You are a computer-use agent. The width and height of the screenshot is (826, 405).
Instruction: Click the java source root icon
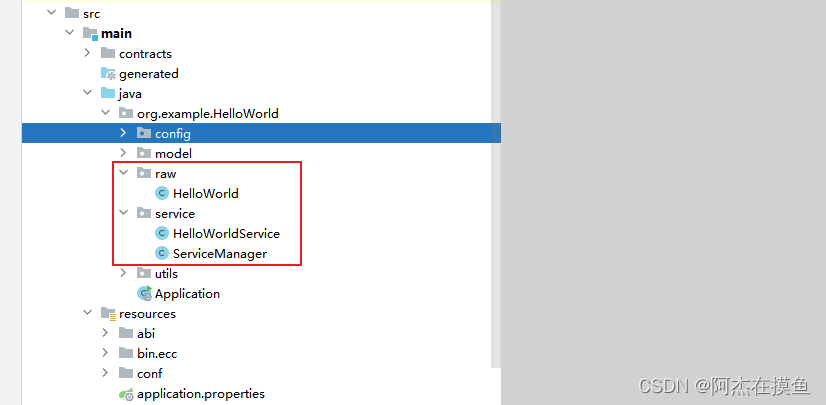point(108,93)
